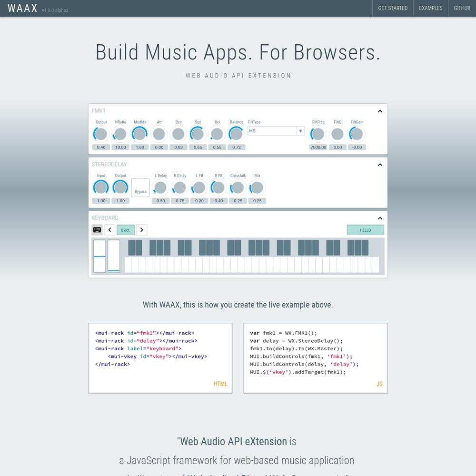Click the FiltGain value field -3.00
This screenshot has width=476, height=476.
tap(357, 147)
